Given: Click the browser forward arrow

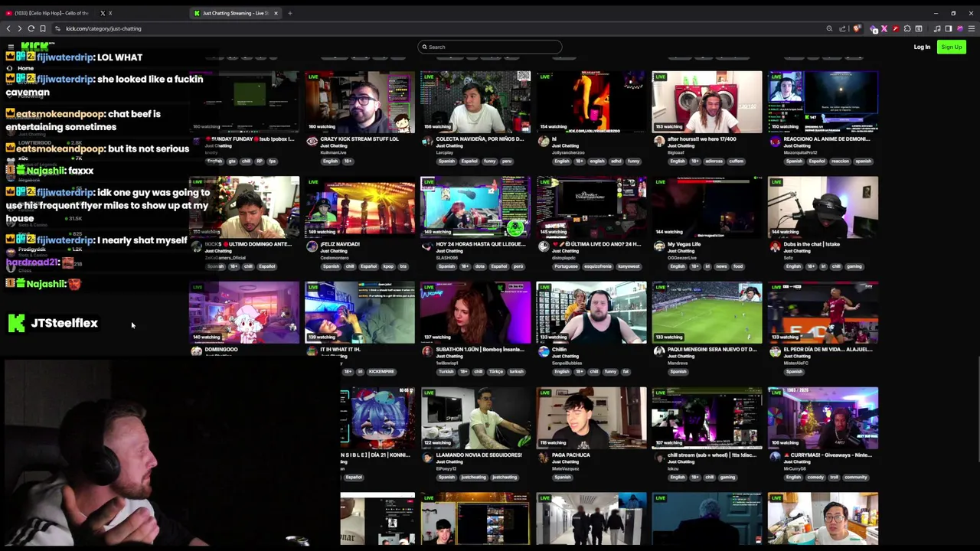Looking at the screenshot, I should (20, 28).
